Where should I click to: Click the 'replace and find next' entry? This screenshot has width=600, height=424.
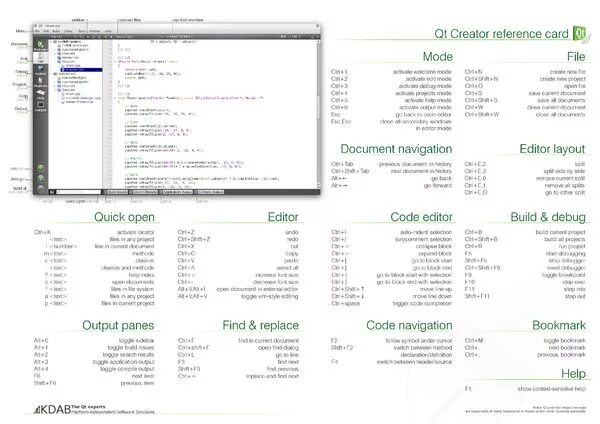click(272, 376)
